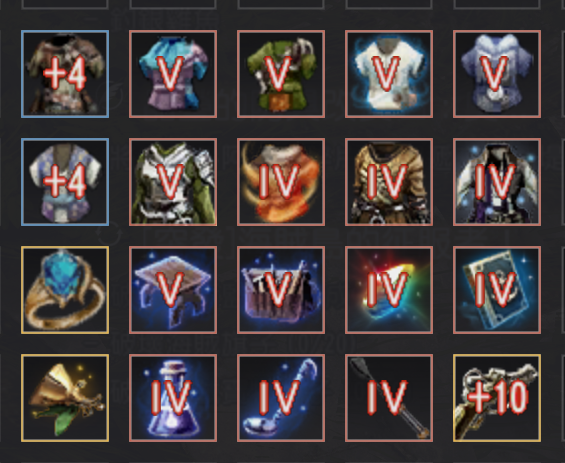
Task: Click the black brush tool IV
Action: click(x=389, y=398)
